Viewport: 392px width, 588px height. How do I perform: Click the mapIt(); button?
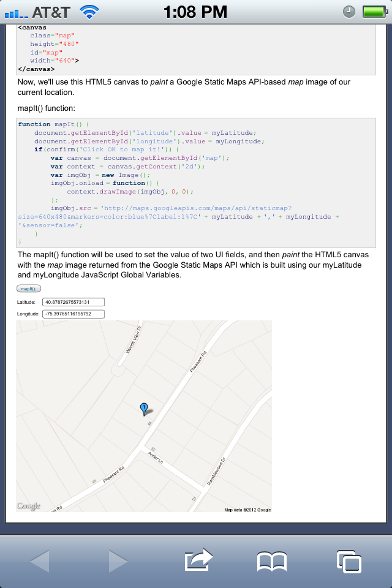tap(29, 288)
